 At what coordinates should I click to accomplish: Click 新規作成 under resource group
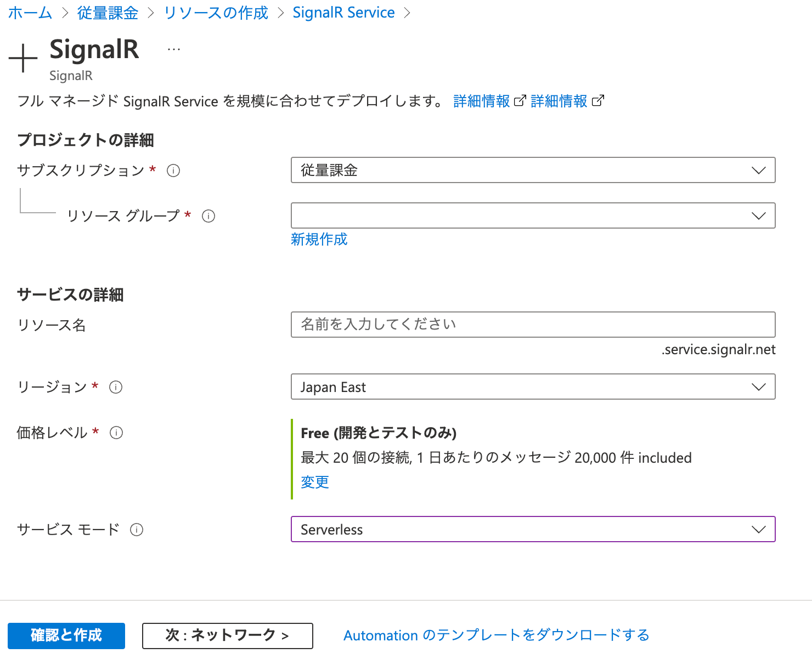pos(319,239)
